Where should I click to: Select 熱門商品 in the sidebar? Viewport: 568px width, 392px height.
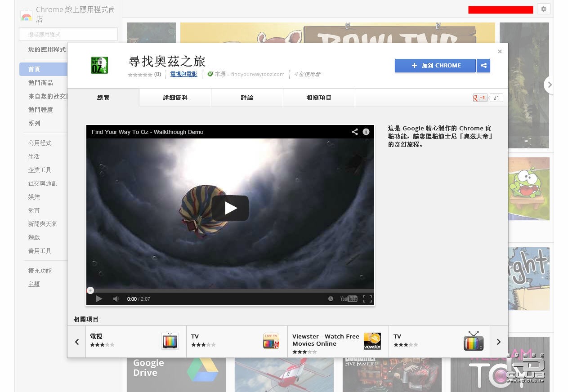point(40,83)
